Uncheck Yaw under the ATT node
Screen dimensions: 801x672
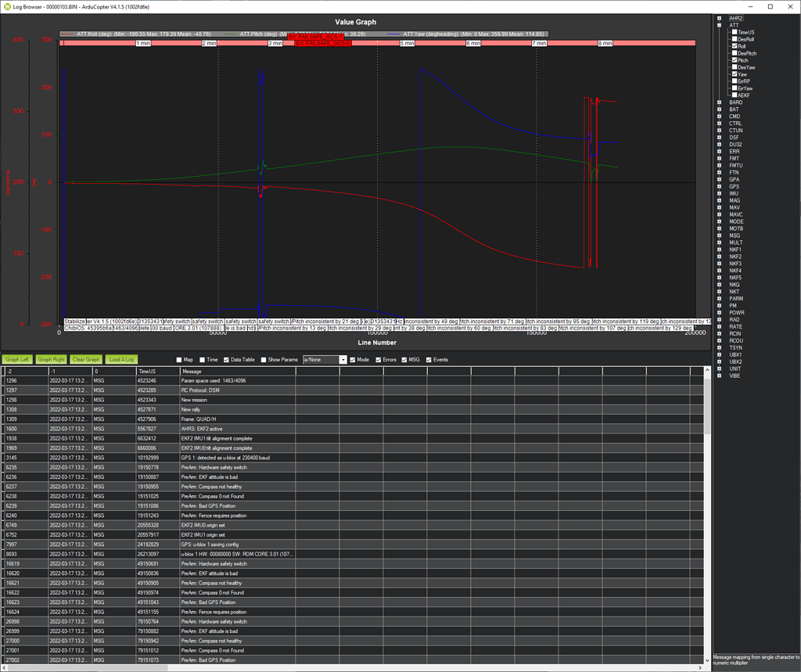735,74
